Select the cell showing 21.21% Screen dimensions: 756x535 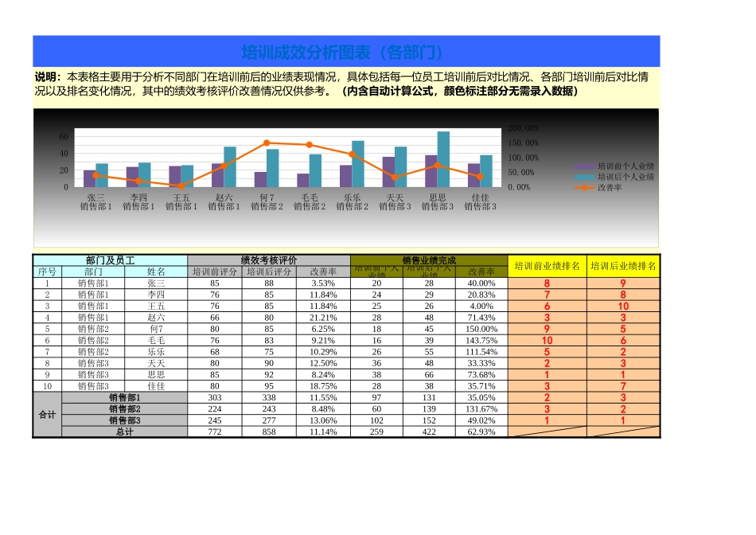click(323, 318)
